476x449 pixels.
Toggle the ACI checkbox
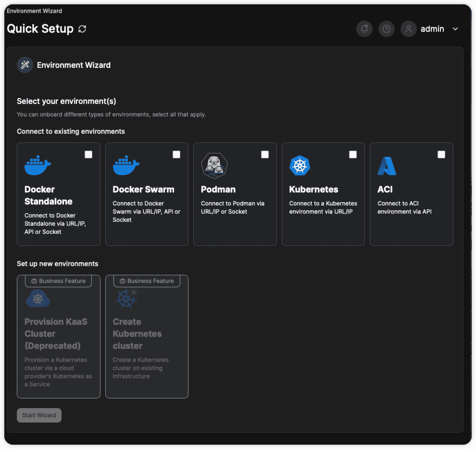441,154
